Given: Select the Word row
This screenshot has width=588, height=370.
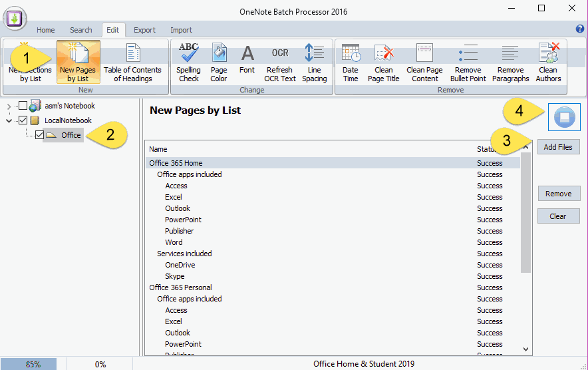Looking at the screenshot, I should tap(333, 242).
